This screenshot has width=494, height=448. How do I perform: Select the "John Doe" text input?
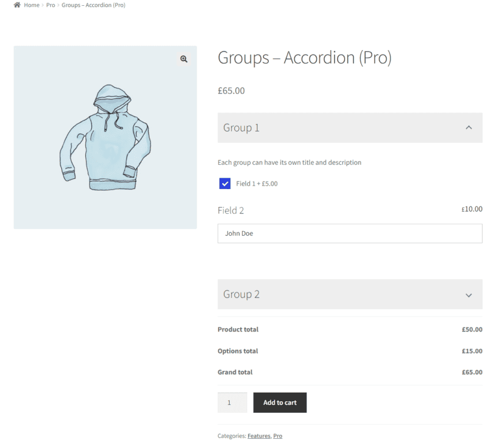pyautogui.click(x=350, y=234)
